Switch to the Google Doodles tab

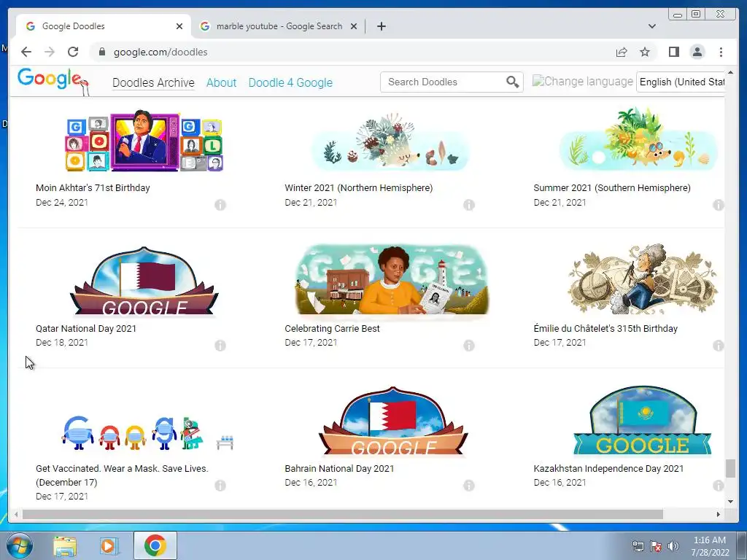pos(102,26)
